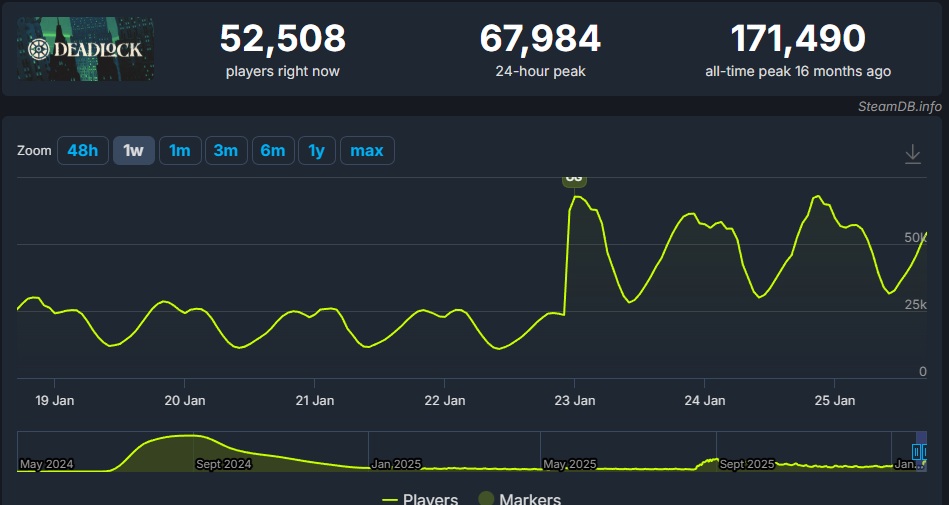This screenshot has height=505, width=949.
Task: Click the 25k y-axis label
Action: tap(915, 305)
